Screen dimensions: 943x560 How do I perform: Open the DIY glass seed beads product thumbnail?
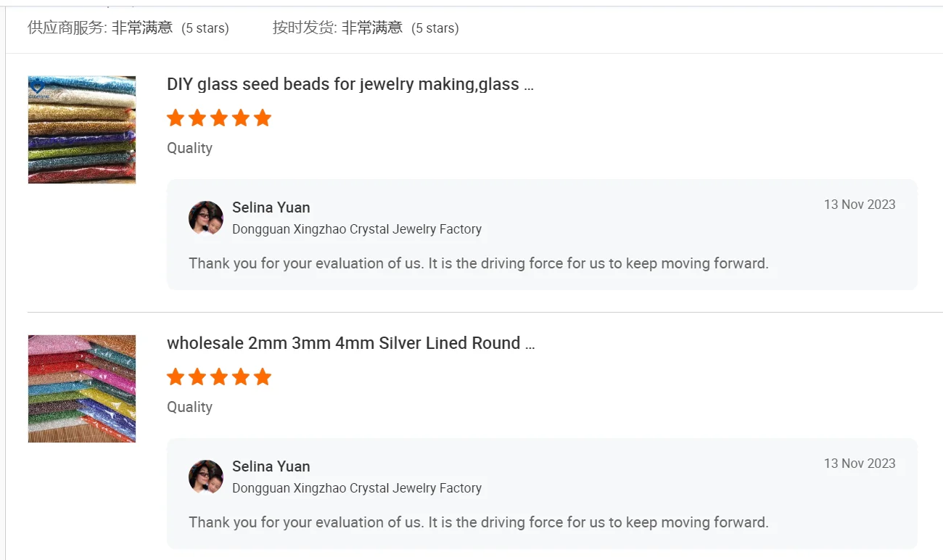(x=82, y=130)
